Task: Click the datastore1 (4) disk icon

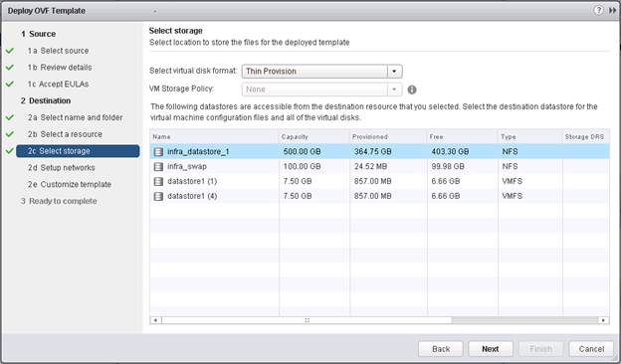Action: click(x=158, y=196)
